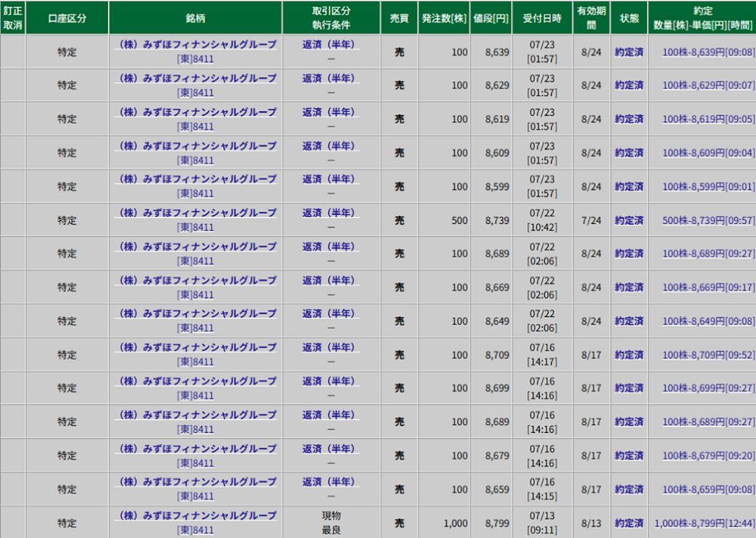
Task: Click the 特定 account cell in the 8,739 row
Action: 67,220
